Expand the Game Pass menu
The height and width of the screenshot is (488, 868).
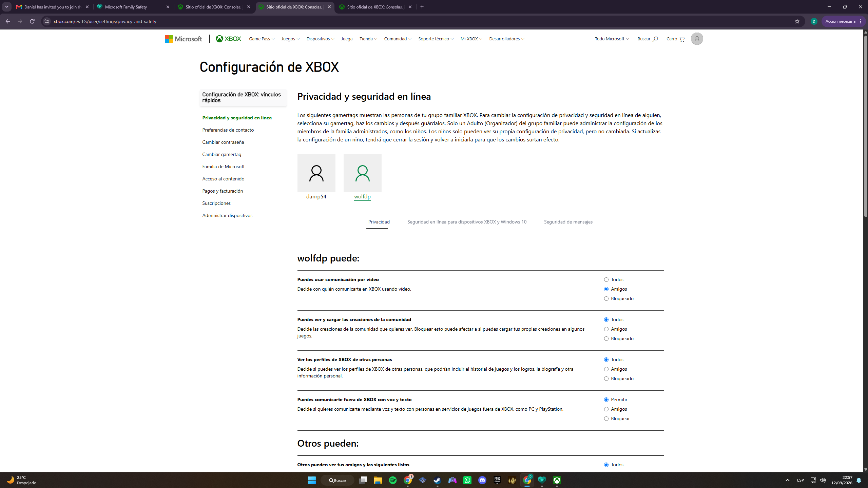[x=262, y=39]
